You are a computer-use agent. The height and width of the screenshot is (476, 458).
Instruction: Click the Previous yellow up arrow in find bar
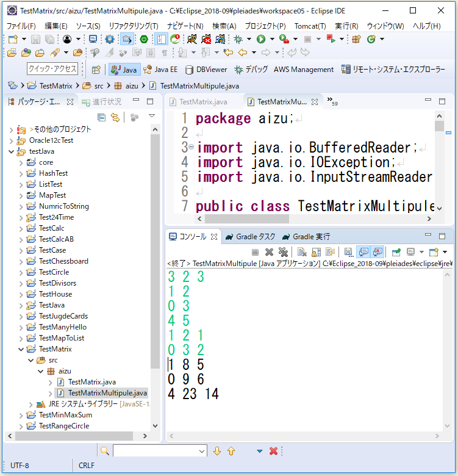231,451
